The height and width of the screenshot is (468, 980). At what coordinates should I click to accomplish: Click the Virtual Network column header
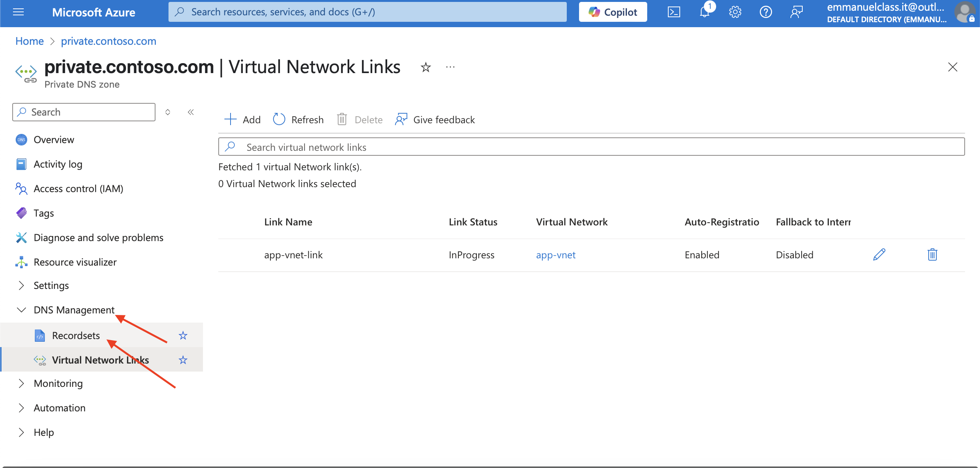pos(572,222)
